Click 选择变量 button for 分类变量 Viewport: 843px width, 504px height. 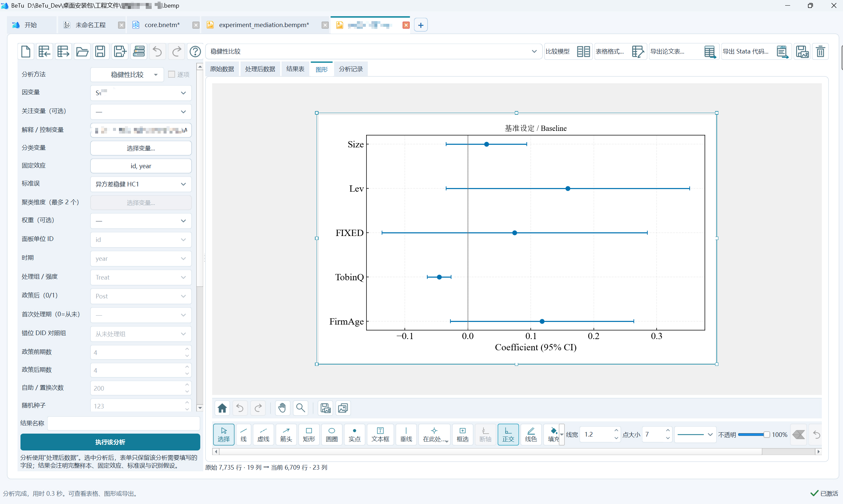pyautogui.click(x=141, y=148)
